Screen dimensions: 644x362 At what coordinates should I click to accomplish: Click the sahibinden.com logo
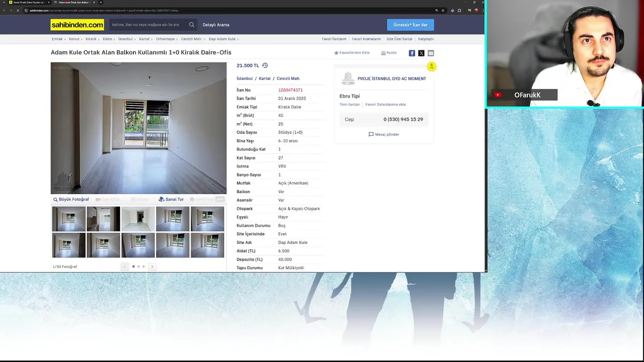tap(77, 25)
